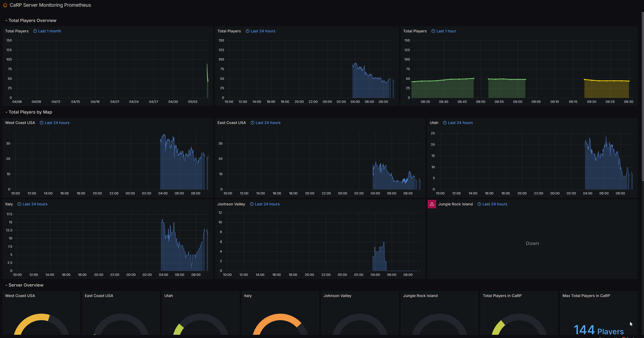
Task: Click the clock icon beside Last 1 hour
Action: coord(433,31)
